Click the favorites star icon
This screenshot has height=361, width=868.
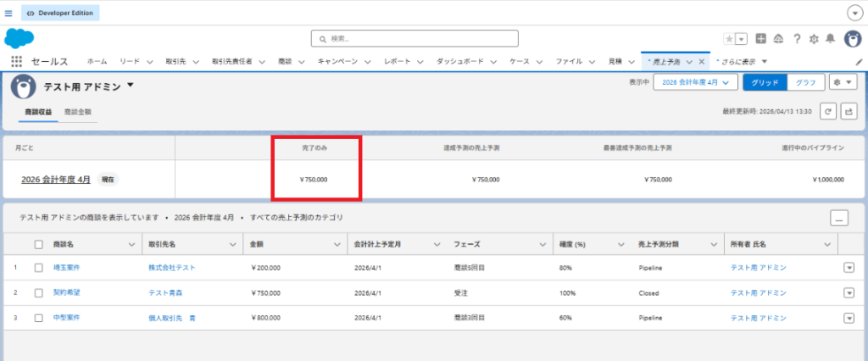click(729, 39)
